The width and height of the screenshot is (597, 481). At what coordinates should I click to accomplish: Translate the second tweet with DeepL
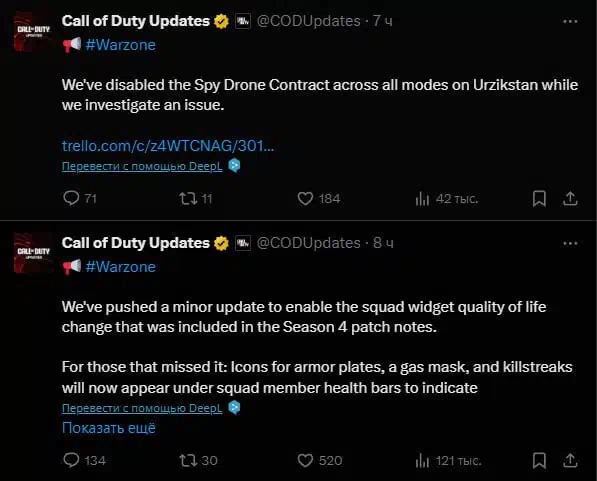tap(142, 408)
